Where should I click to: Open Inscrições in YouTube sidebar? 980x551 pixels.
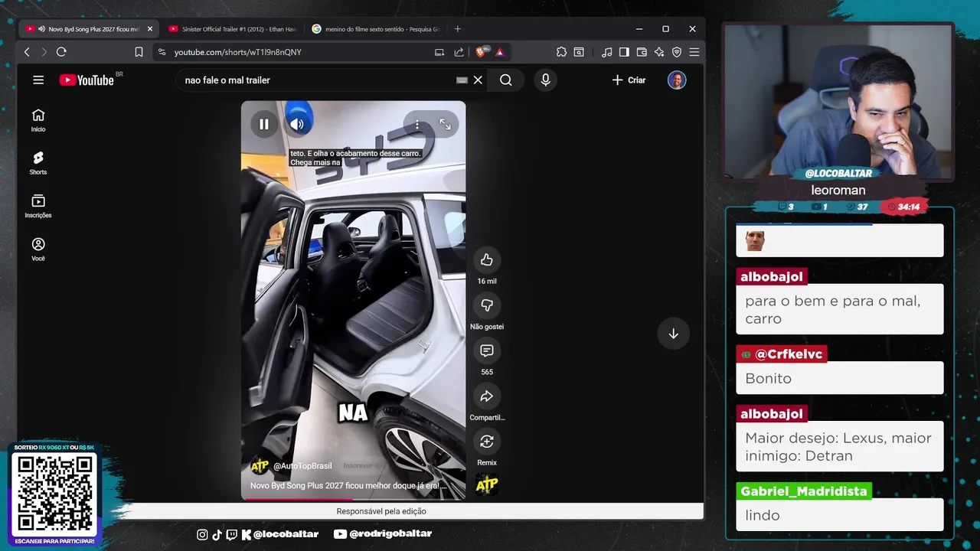coord(38,207)
